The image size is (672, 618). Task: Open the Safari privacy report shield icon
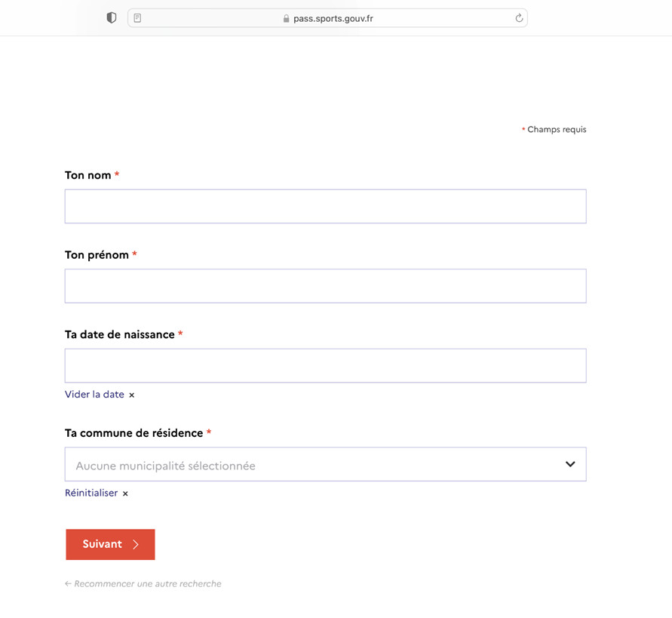pos(112,18)
